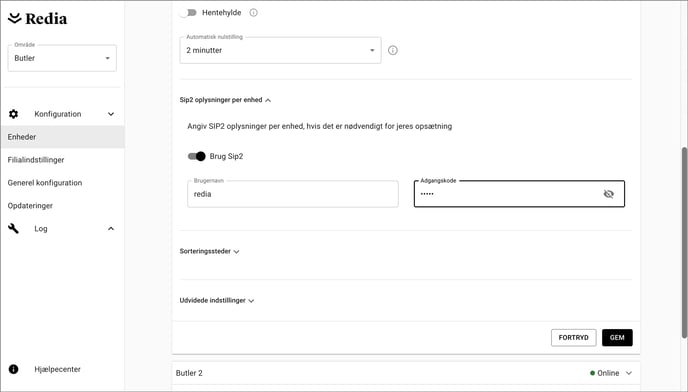This screenshot has width=688, height=392.
Task: Click the FORTRYD button
Action: click(x=573, y=338)
